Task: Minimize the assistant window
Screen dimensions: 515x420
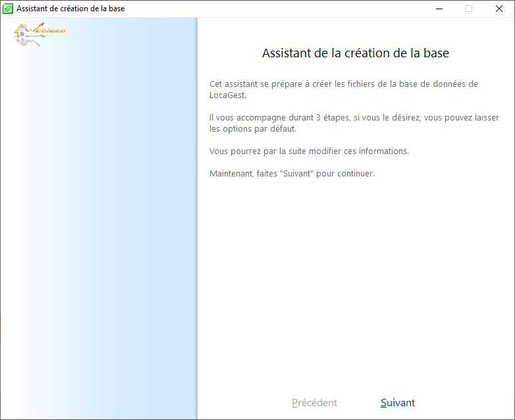Action: point(438,9)
